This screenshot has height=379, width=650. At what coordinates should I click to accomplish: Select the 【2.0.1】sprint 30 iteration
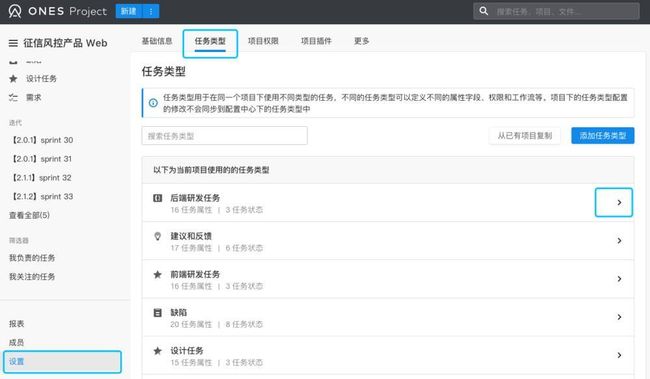coord(42,140)
